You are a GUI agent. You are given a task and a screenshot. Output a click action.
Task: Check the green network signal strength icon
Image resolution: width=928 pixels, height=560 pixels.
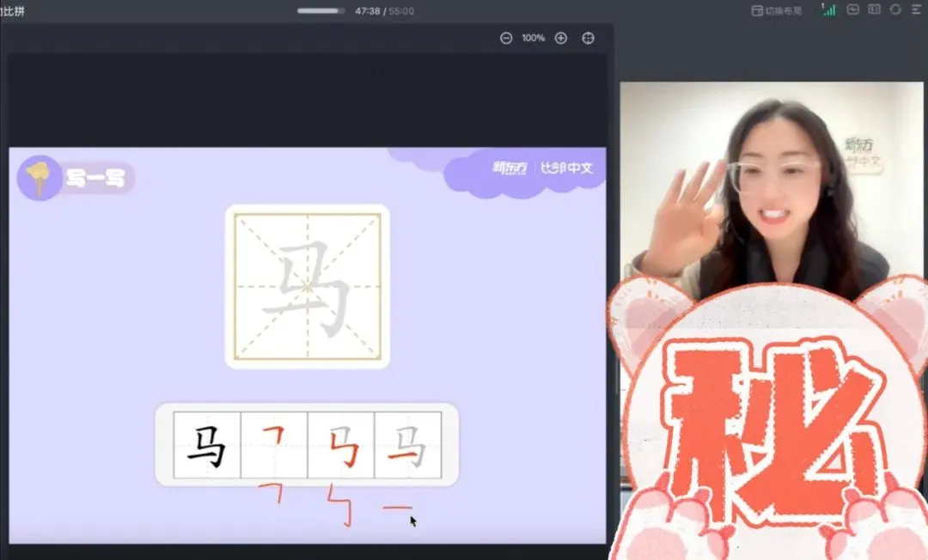pyautogui.click(x=828, y=9)
